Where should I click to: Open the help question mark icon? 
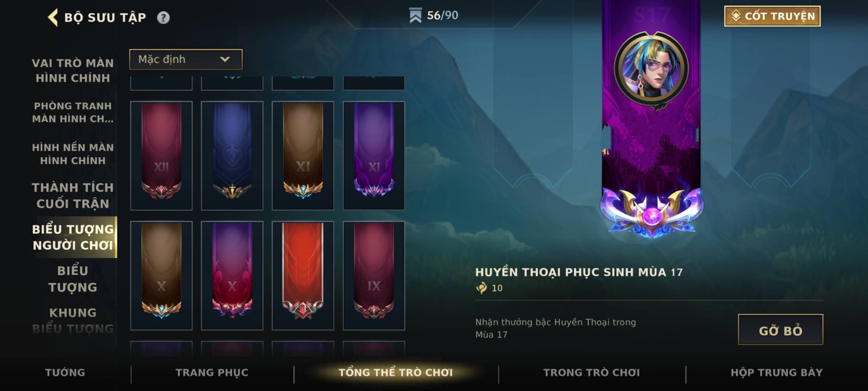coord(163,17)
